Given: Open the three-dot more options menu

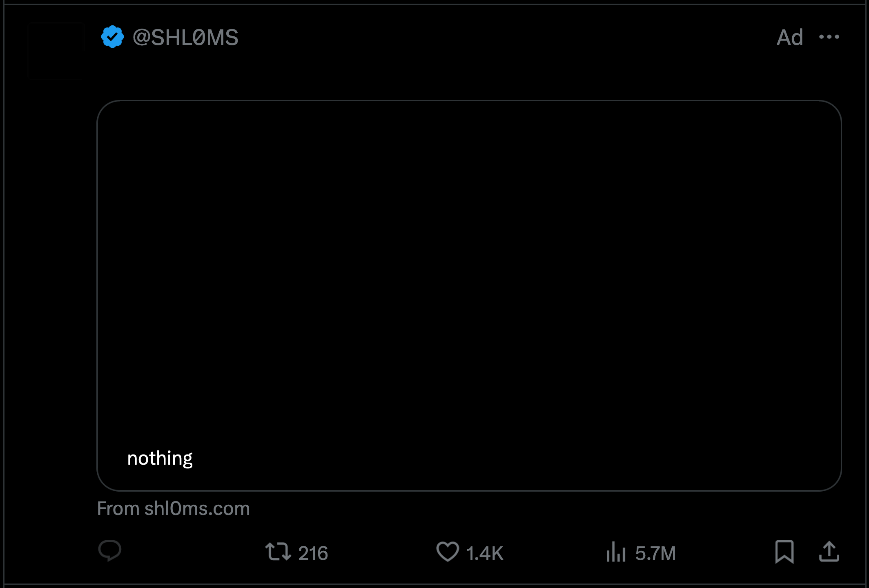Looking at the screenshot, I should coord(829,37).
